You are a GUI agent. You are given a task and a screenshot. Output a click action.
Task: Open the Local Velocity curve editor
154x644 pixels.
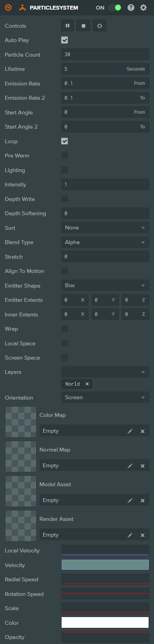tap(105, 550)
